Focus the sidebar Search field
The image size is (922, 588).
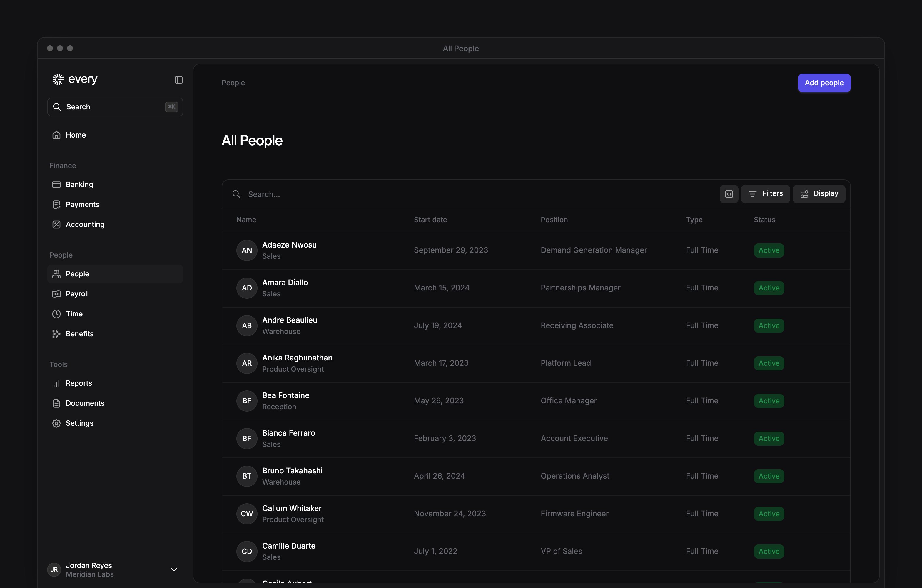pos(115,107)
